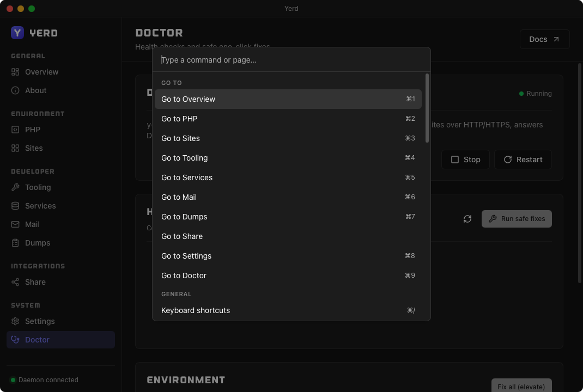Open PHP page from sidebar label
The width and height of the screenshot is (583, 392).
(x=33, y=130)
